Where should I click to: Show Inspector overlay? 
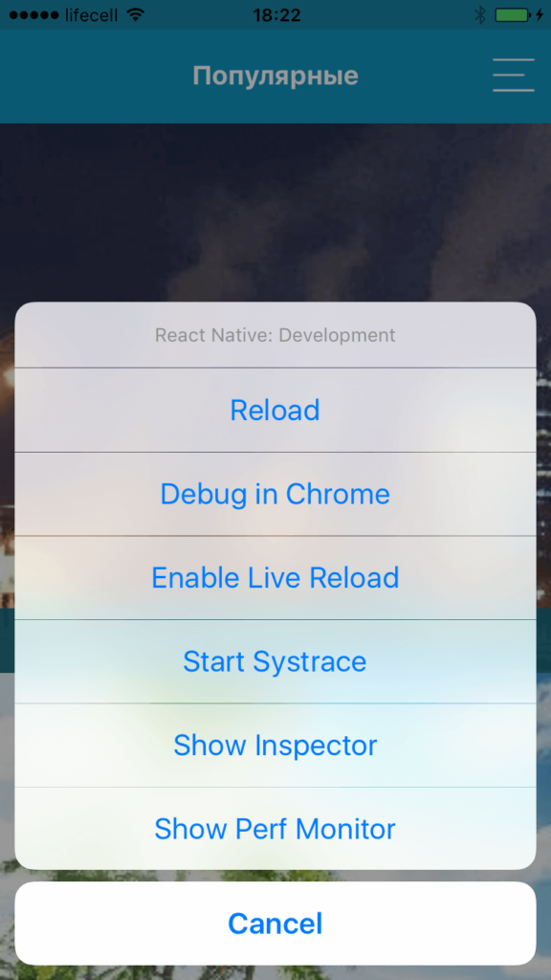click(275, 745)
